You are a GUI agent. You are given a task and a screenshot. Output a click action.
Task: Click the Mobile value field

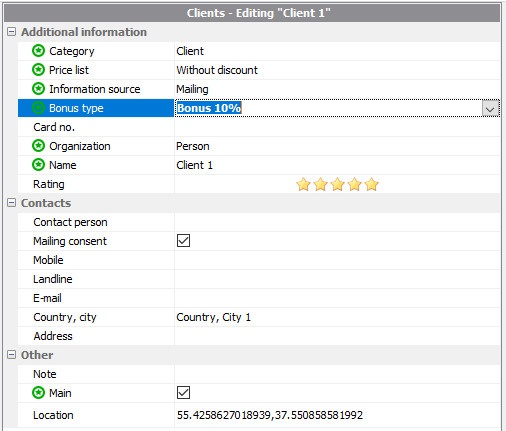click(337, 260)
